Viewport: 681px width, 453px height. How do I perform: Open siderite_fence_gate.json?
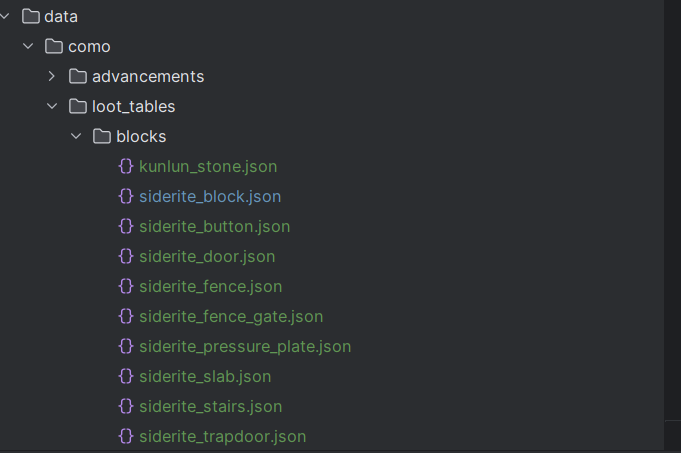click(230, 316)
